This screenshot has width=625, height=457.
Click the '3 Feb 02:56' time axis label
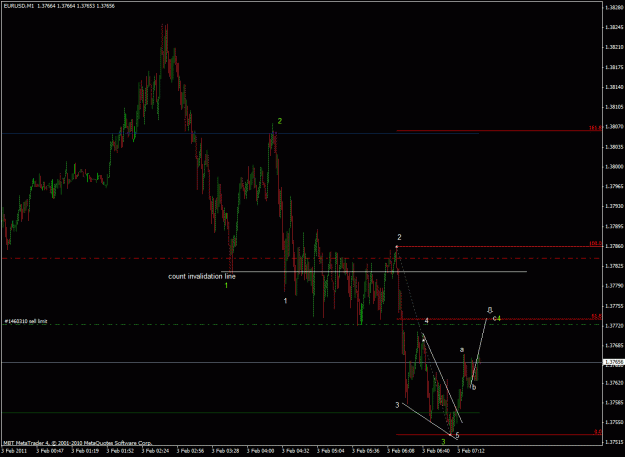190,451
